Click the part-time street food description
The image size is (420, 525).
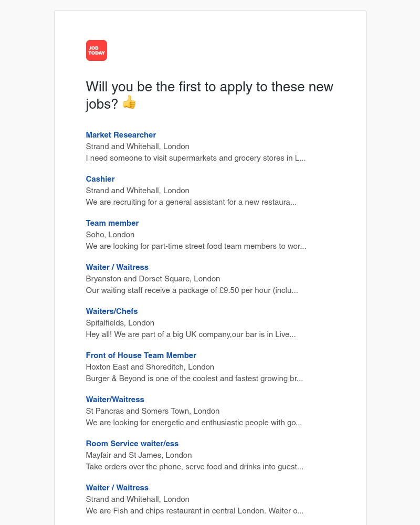196,246
